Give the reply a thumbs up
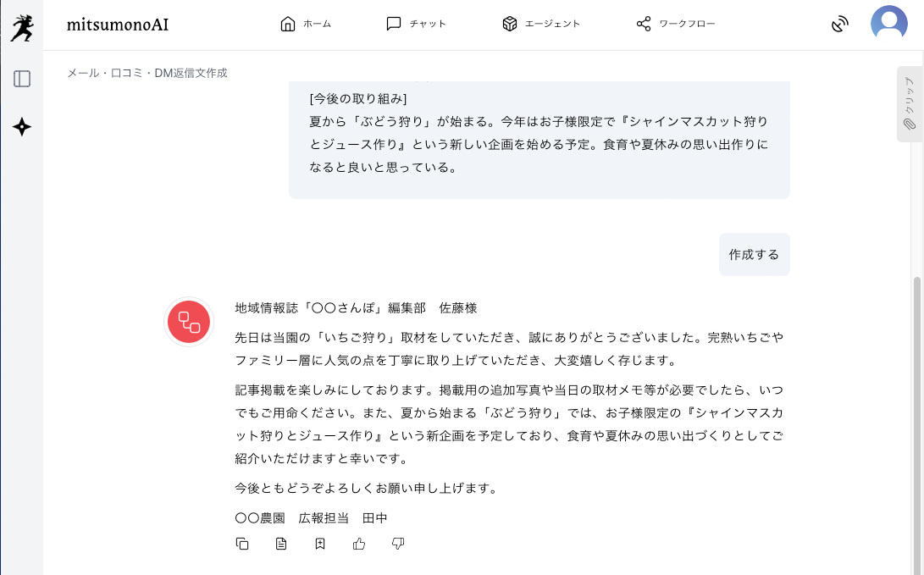The width and height of the screenshot is (924, 575). [x=359, y=544]
